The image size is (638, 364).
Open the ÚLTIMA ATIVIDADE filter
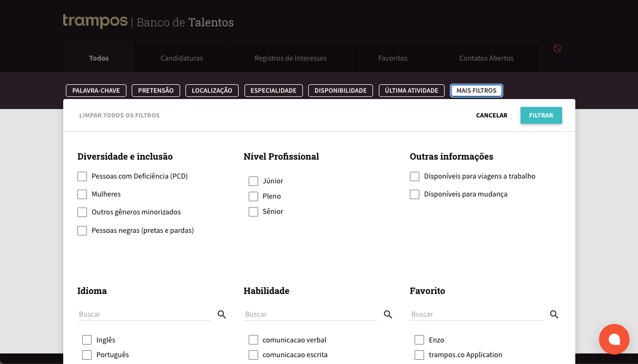[x=411, y=91]
